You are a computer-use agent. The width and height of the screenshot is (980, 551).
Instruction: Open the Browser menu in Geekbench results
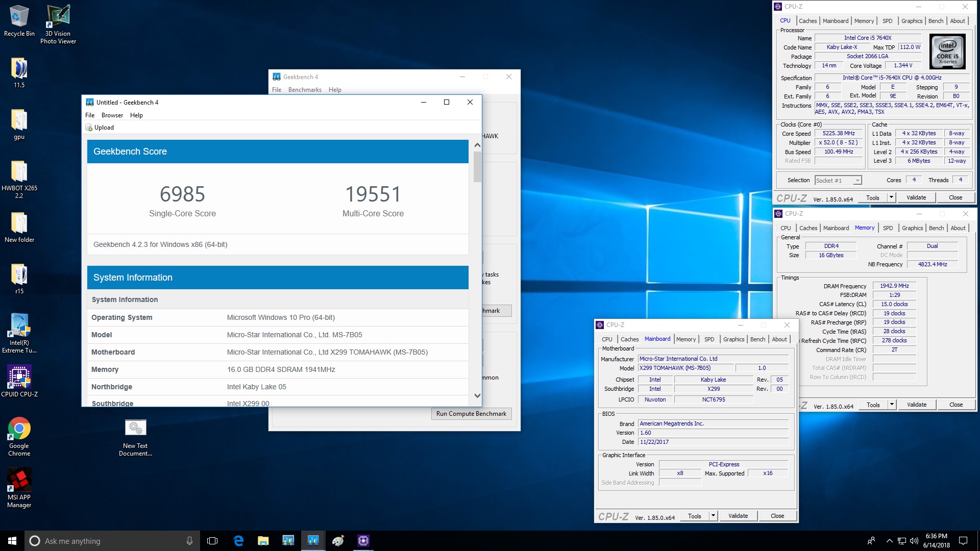coord(112,115)
